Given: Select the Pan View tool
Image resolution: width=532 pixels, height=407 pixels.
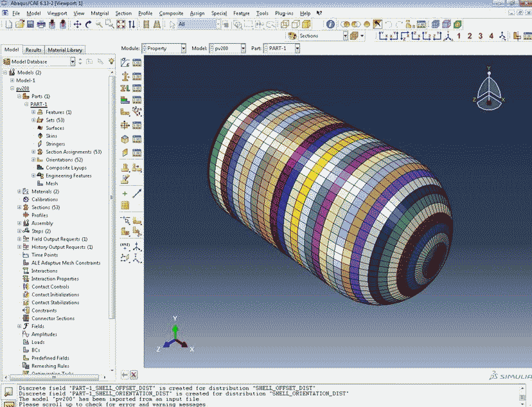Looking at the screenshot, I should pos(78,25).
